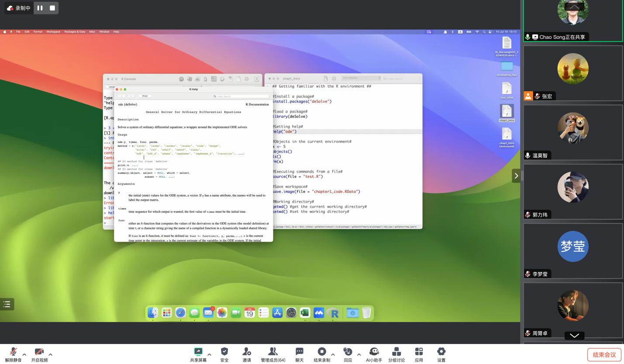This screenshot has height=364, width=624.
Task: Open the Packages & Data menu
Action: tap(75, 32)
